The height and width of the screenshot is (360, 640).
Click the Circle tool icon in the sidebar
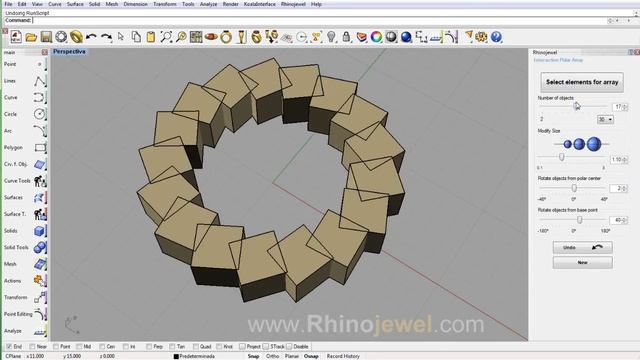click(40, 114)
